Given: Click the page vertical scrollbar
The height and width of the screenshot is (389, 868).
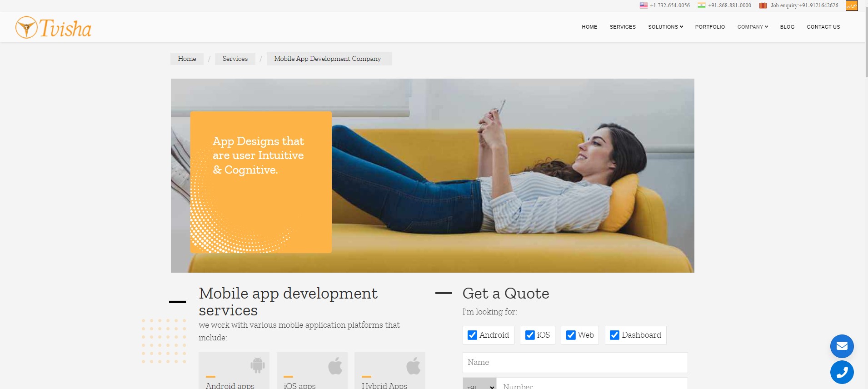Looking at the screenshot, I should tap(866, 41).
